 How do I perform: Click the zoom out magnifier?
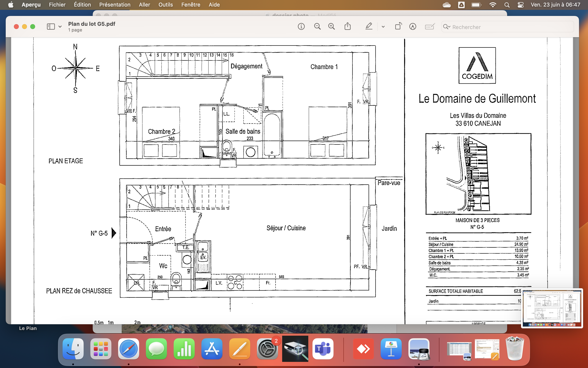click(317, 27)
